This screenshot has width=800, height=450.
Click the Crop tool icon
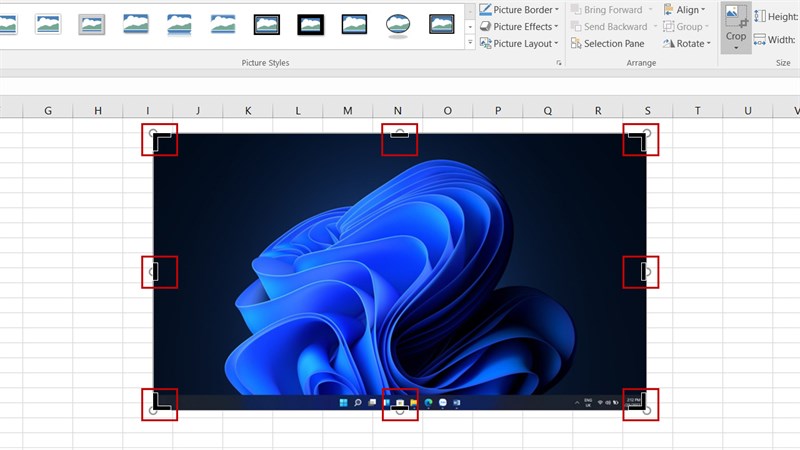click(736, 17)
